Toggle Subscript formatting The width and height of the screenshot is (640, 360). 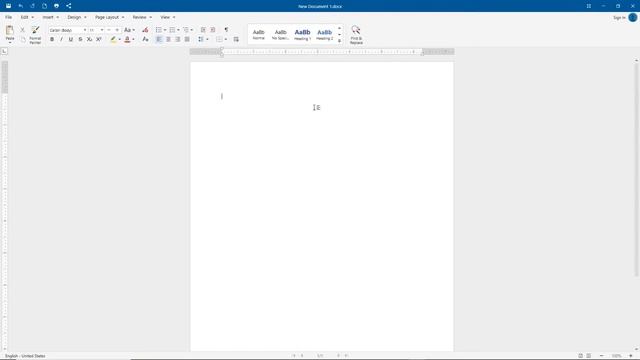click(89, 39)
